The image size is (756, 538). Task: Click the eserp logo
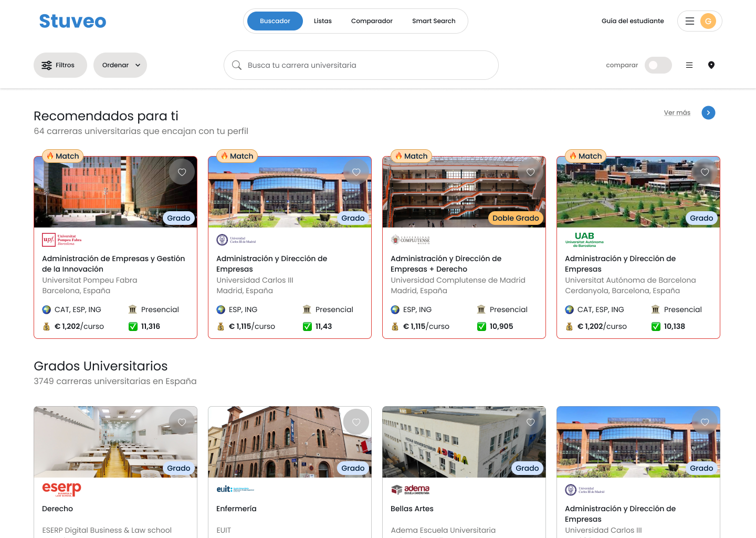[x=62, y=489]
